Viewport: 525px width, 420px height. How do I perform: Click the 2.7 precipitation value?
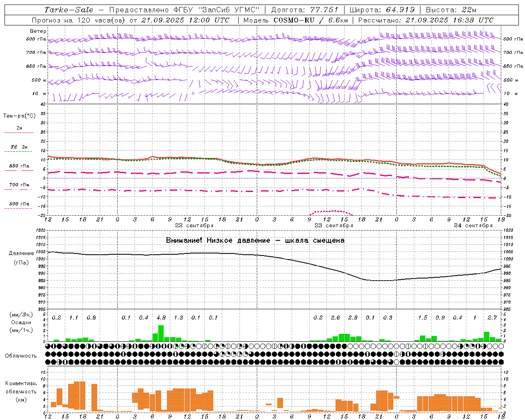(492, 318)
